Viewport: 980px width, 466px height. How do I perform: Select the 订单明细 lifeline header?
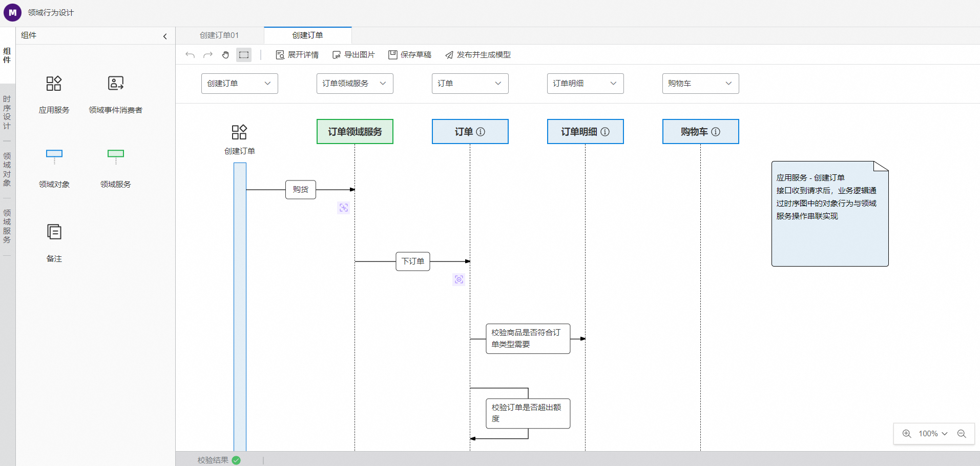[586, 132]
